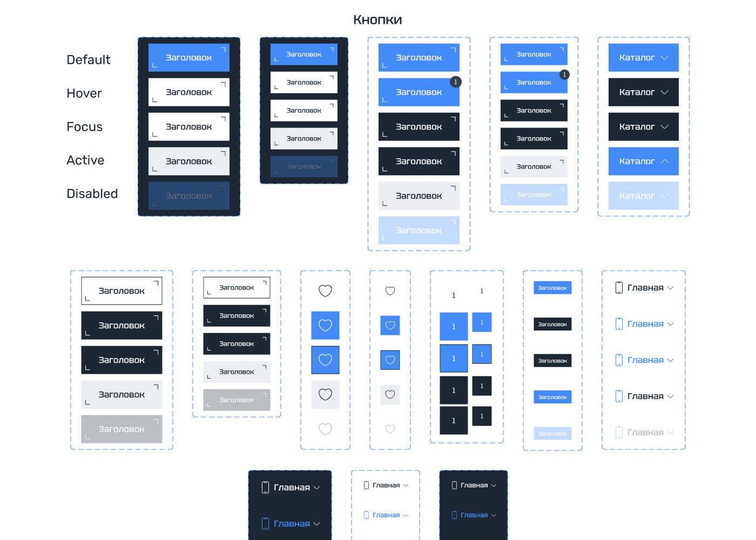Click large heart on light gray square

click(x=325, y=394)
